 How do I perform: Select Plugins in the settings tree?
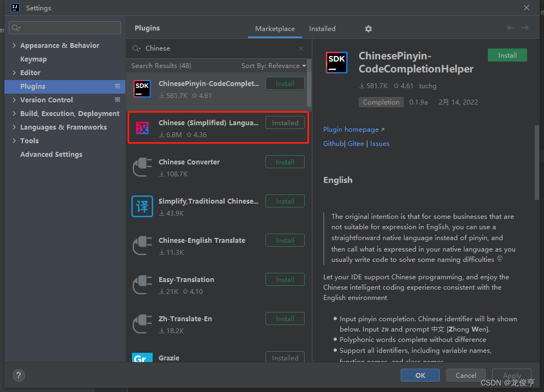click(x=65, y=87)
